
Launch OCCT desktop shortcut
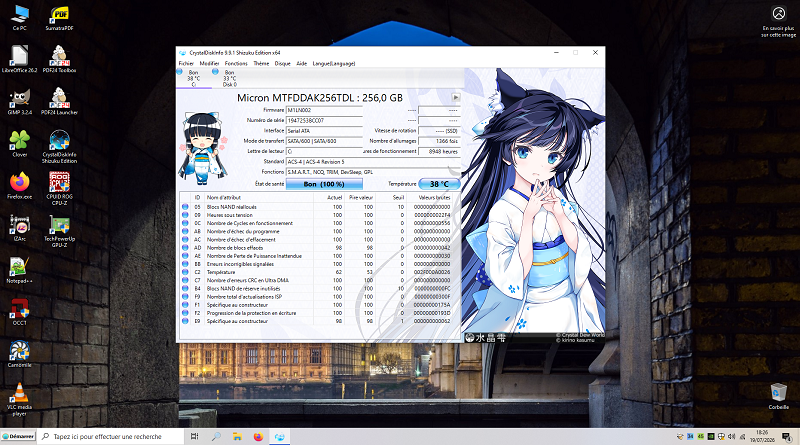tap(19, 312)
